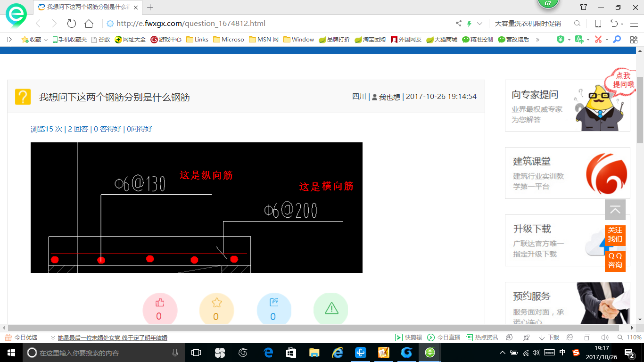The height and width of the screenshot is (362, 644).
Task: Open the browser main menu hamburger icon
Action: [634, 24]
